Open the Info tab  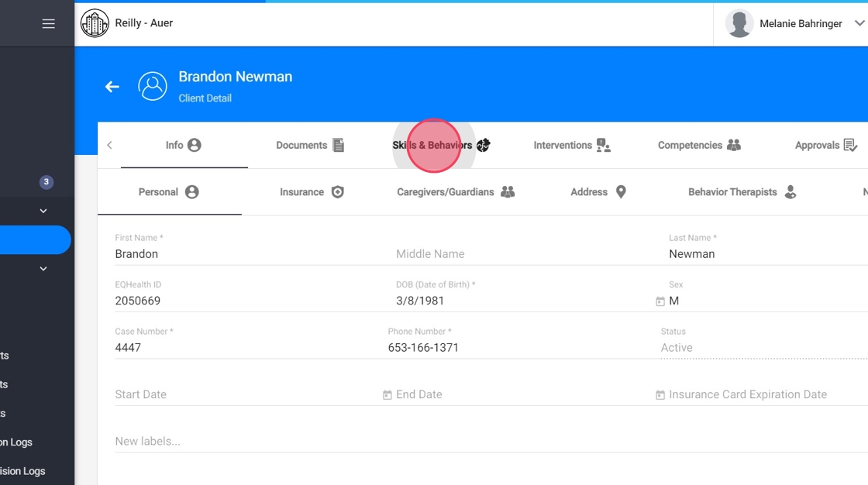pos(184,145)
